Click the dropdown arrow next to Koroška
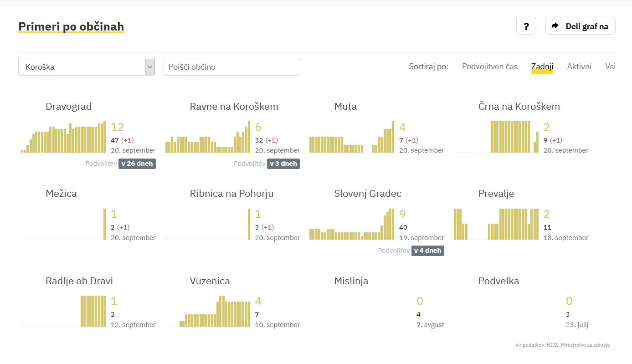Screen dimensions: 632x364 point(149,67)
